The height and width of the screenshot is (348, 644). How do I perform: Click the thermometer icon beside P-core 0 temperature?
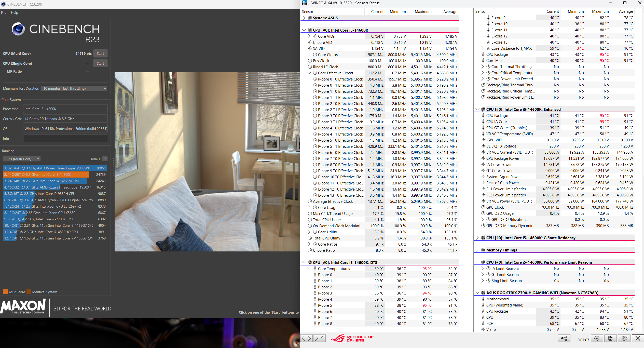click(315, 275)
